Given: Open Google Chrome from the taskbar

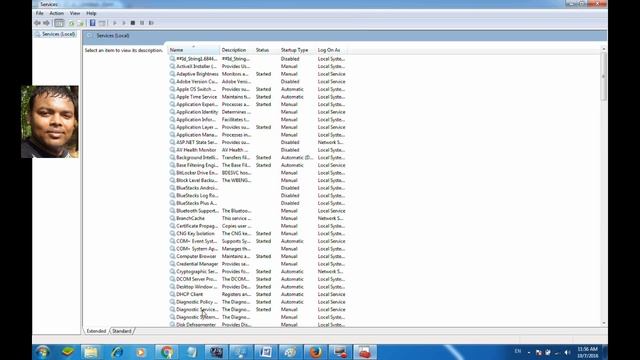Looking at the screenshot, I should pos(167,352).
